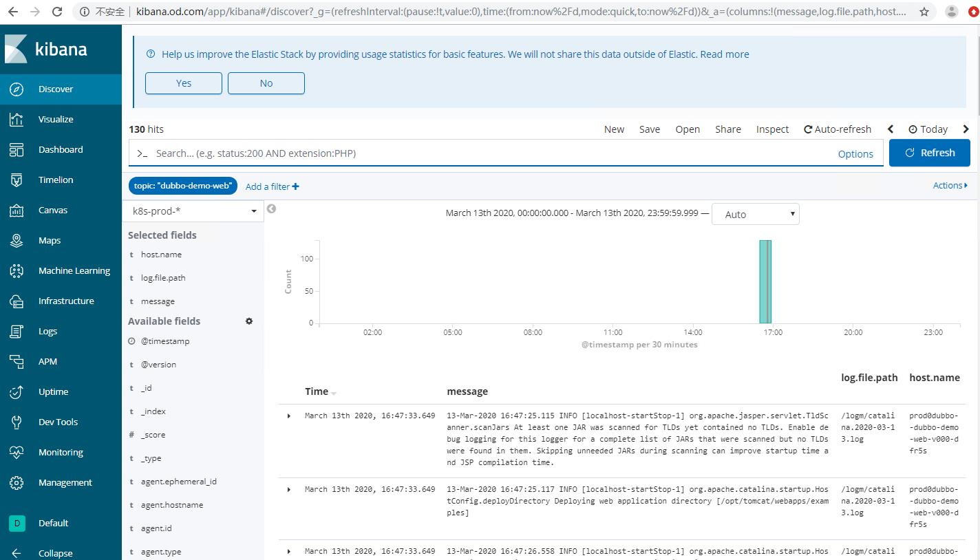
Task: Open Timelion from the sidebar icon
Action: point(17,180)
